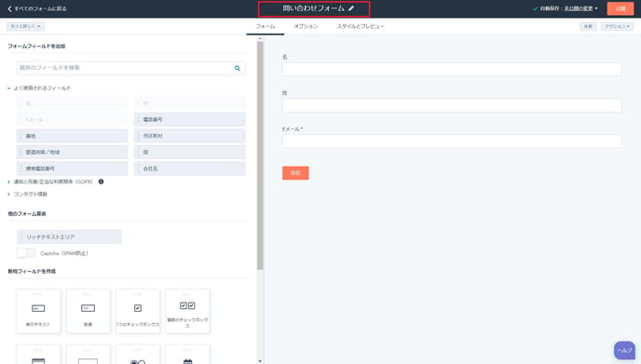The image size is (641, 364).
Task: Expand the GDPR consent section
Action: coord(9,182)
